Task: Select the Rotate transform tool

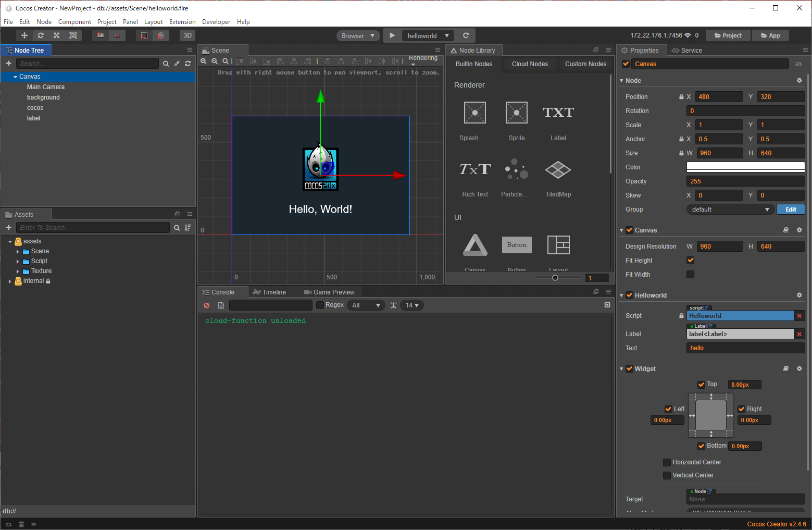Action: pyautogui.click(x=41, y=35)
